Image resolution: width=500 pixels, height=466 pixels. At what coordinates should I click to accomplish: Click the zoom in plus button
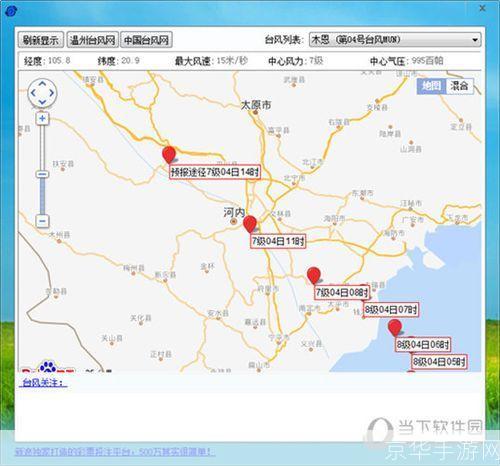click(42, 118)
